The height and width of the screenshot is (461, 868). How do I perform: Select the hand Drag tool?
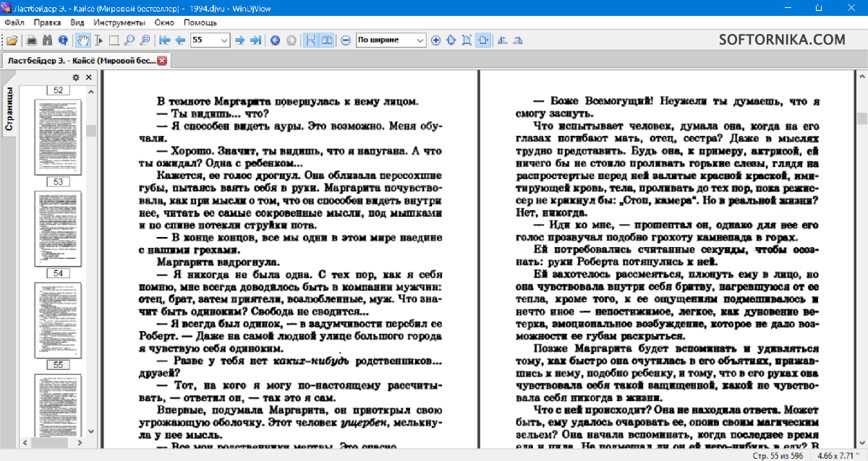click(x=84, y=40)
